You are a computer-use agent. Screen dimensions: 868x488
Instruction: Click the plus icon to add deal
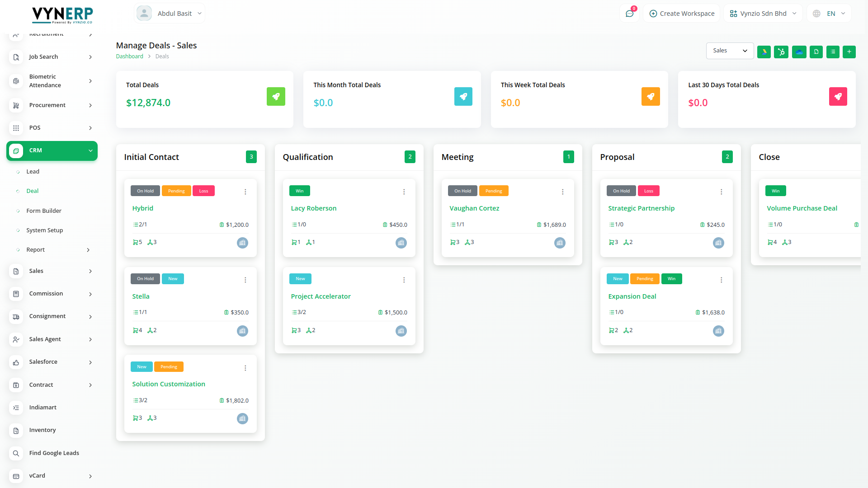pos(849,52)
